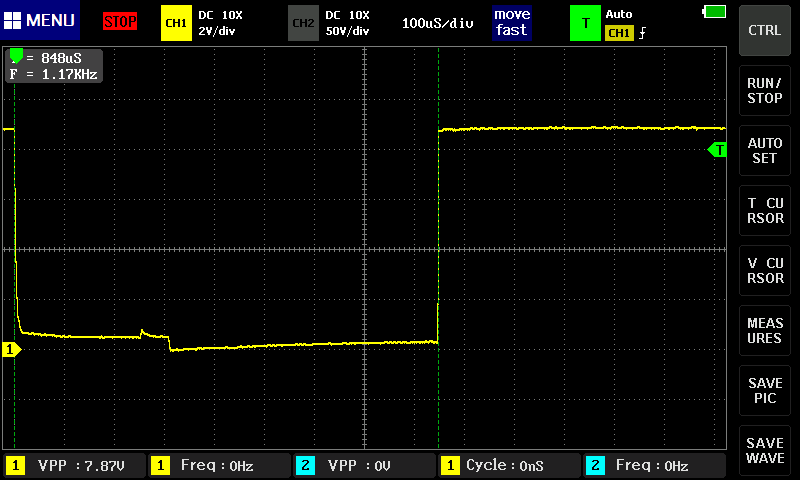This screenshot has width=800, height=480.
Task: Open the green T trigger box
Action: [x=585, y=23]
